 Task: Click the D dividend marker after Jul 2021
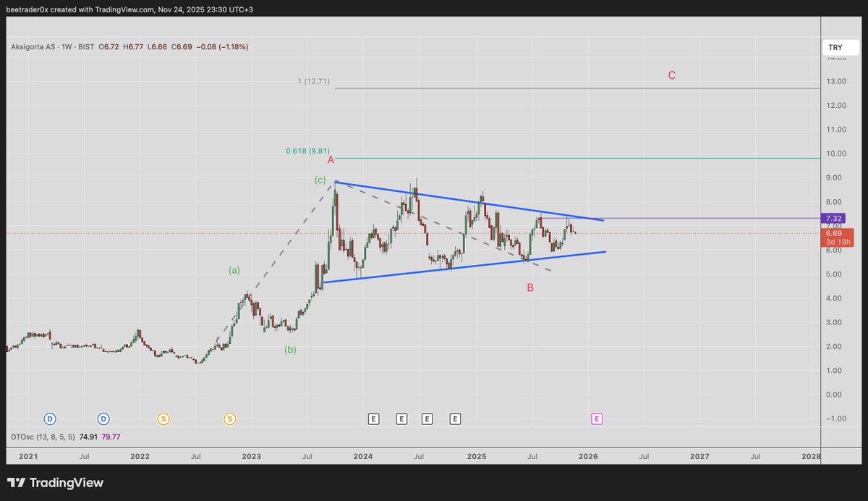click(104, 418)
